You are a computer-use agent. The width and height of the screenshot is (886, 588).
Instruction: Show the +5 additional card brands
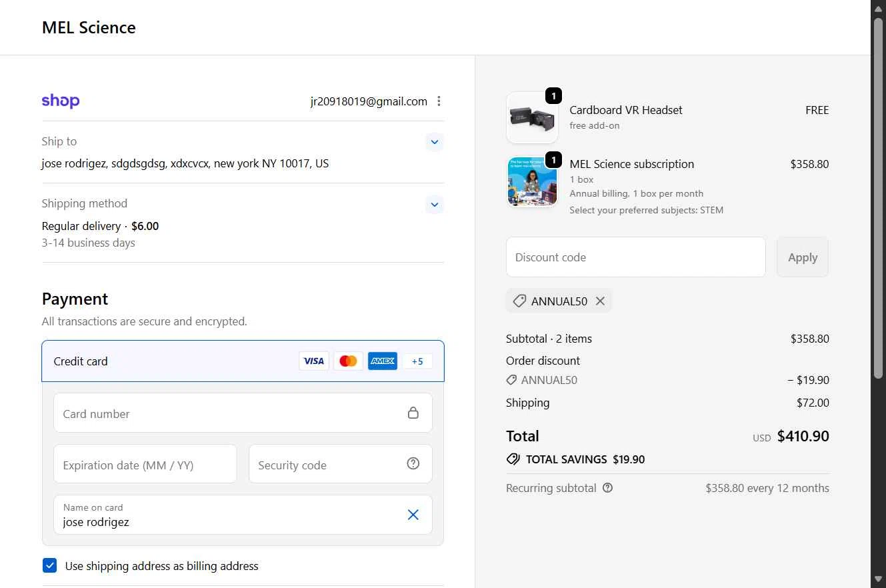point(417,361)
